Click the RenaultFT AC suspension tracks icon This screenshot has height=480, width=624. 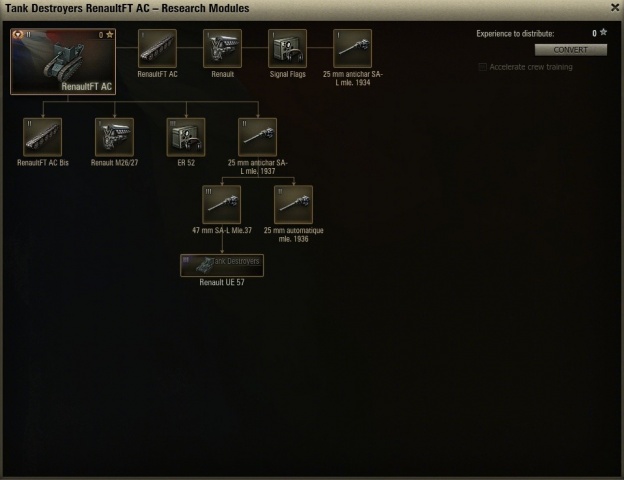(158, 48)
